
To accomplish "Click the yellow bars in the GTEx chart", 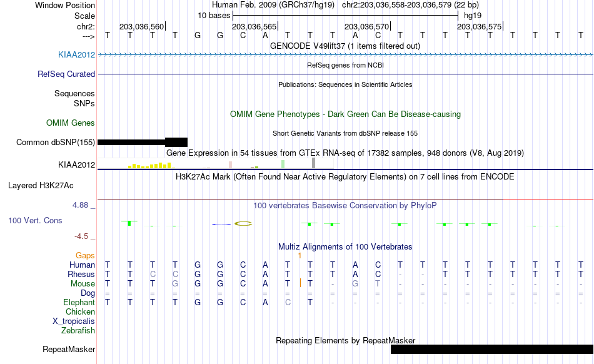I will (151, 166).
